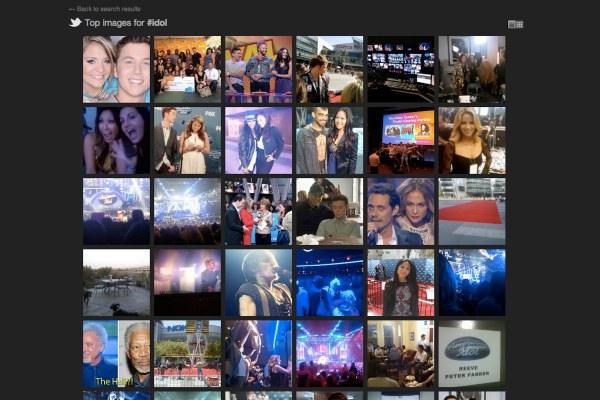Open Nokia theatre exterior photo

[188, 354]
